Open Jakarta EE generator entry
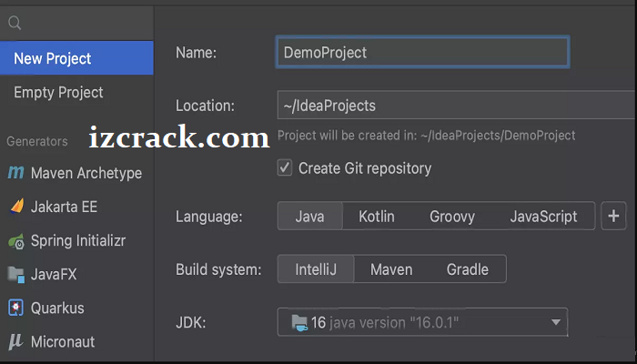This screenshot has width=637, height=364. pyautogui.click(x=76, y=207)
